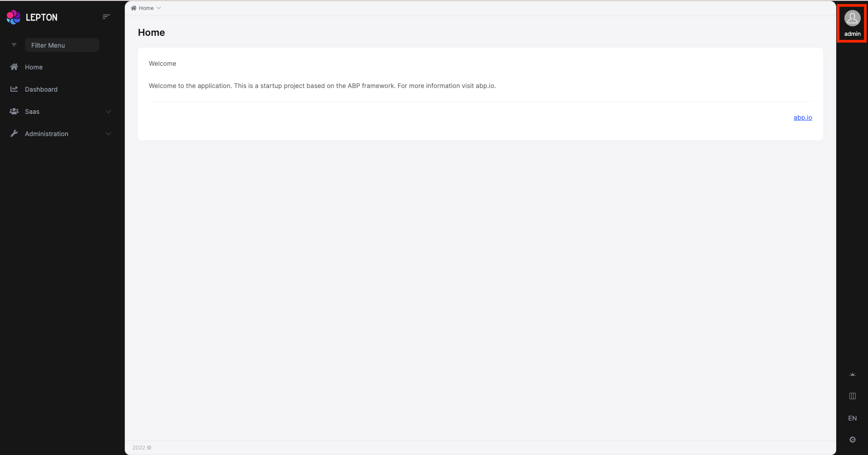Click the Welcome card heading
Screen dimensions: 868x455
(162, 64)
